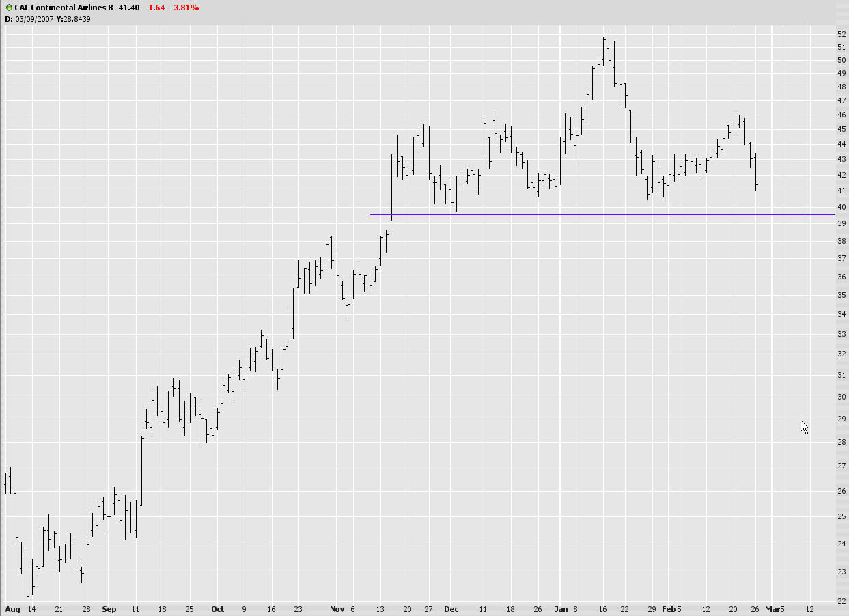Click the Oct label on the date axis
Image resolution: width=849 pixels, height=616 pixels.
point(218,608)
